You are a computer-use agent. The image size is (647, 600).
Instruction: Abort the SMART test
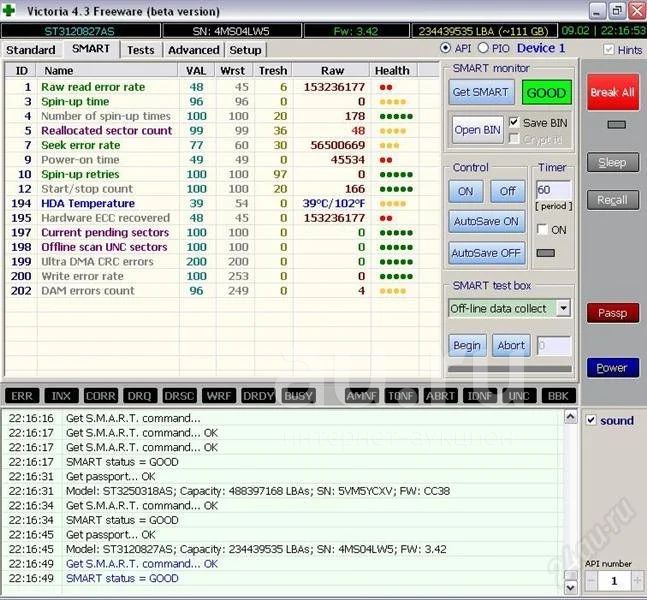click(511, 345)
